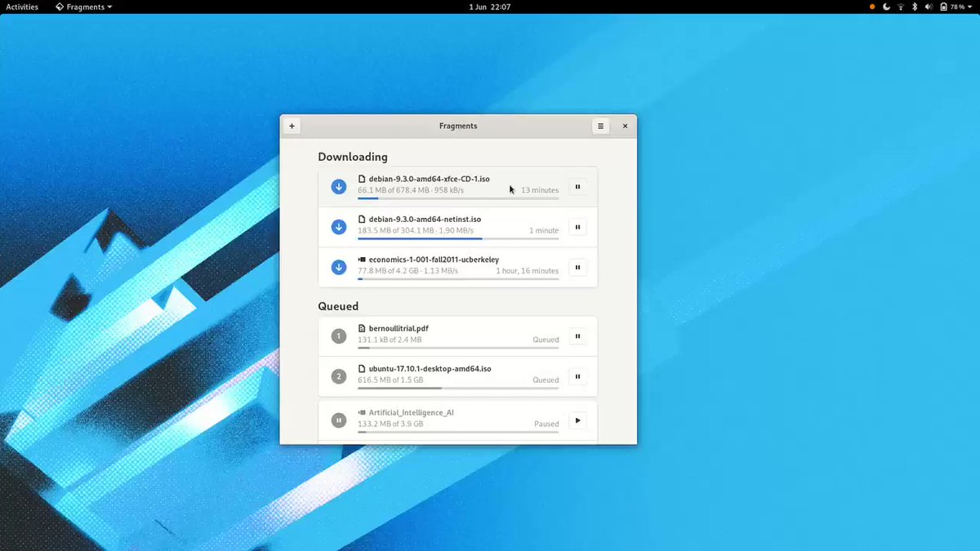Click 'Queued' label on bernoullitrial.pdf row
This screenshot has width=980, height=551.
546,340
